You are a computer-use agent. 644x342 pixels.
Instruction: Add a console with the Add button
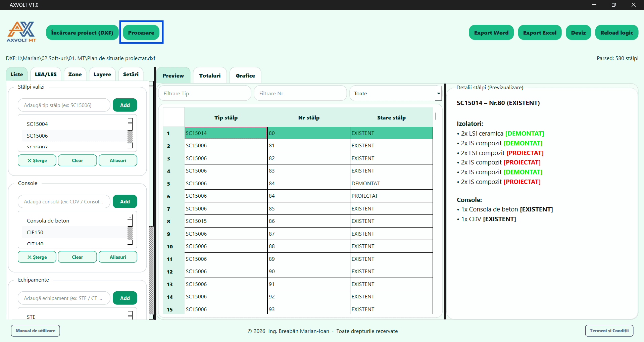point(125,201)
